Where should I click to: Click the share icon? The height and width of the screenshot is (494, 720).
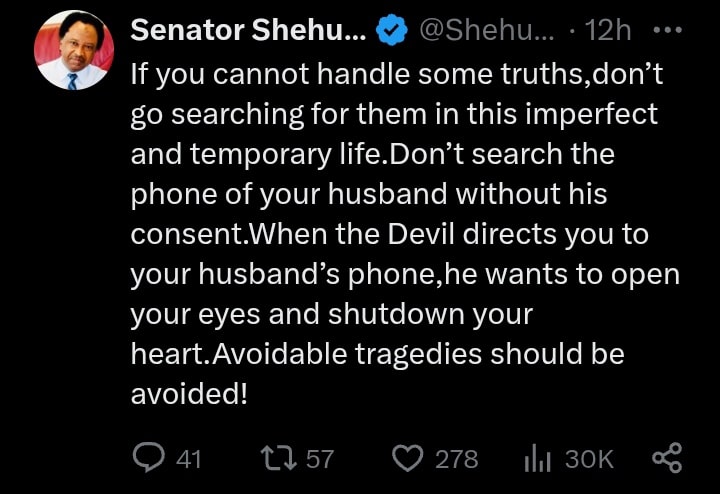pos(666,458)
